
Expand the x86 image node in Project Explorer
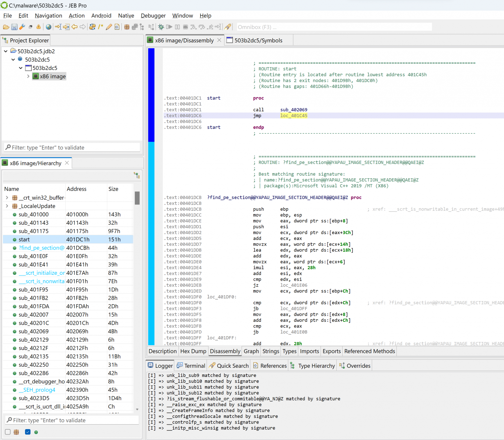click(x=28, y=76)
